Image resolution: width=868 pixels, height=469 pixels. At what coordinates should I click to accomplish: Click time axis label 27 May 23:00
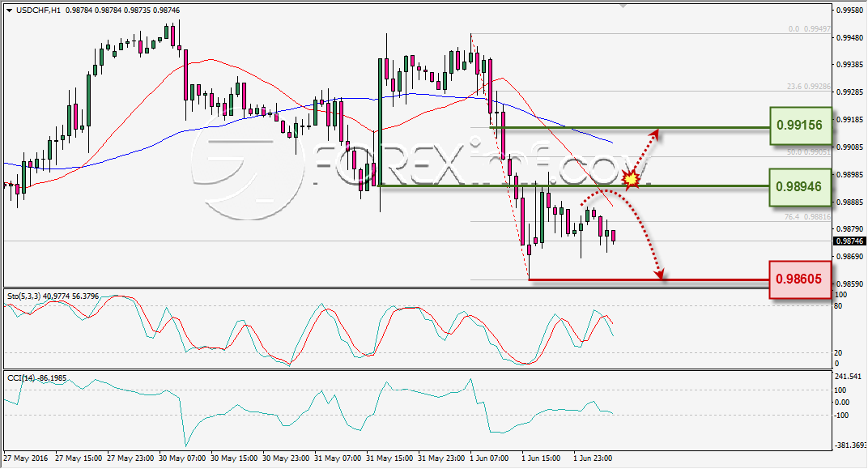[130, 458]
